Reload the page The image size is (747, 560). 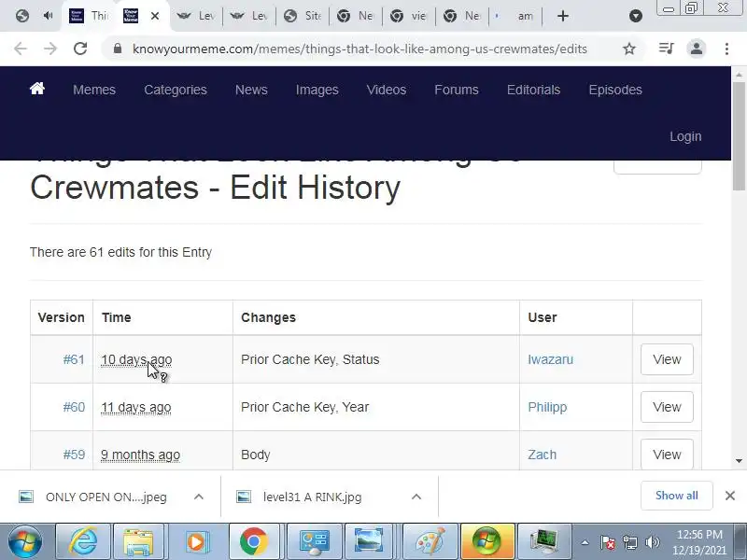[80, 49]
